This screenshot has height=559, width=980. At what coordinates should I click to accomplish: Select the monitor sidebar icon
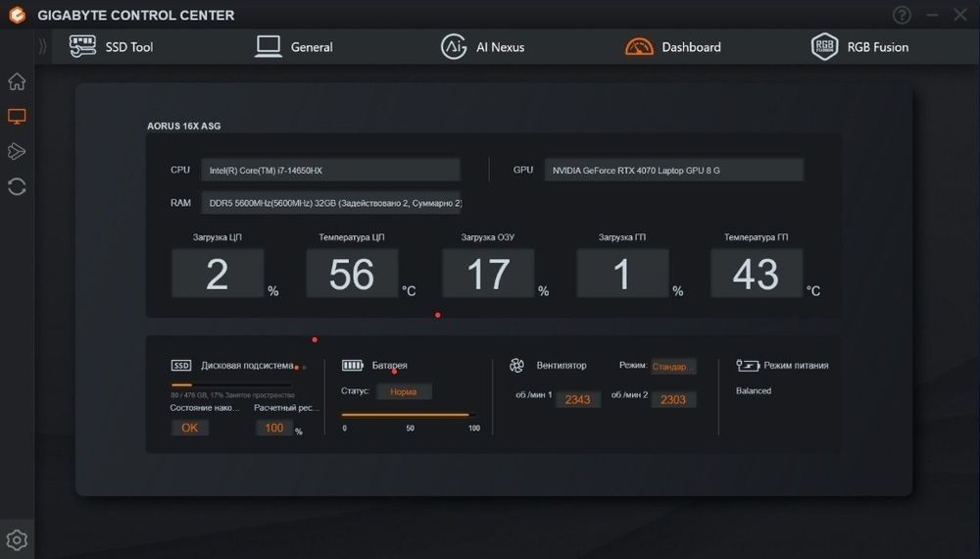(x=17, y=117)
